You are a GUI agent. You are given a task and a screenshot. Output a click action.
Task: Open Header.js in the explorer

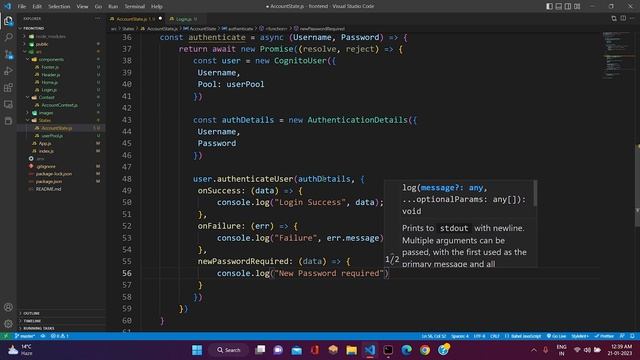[51, 75]
